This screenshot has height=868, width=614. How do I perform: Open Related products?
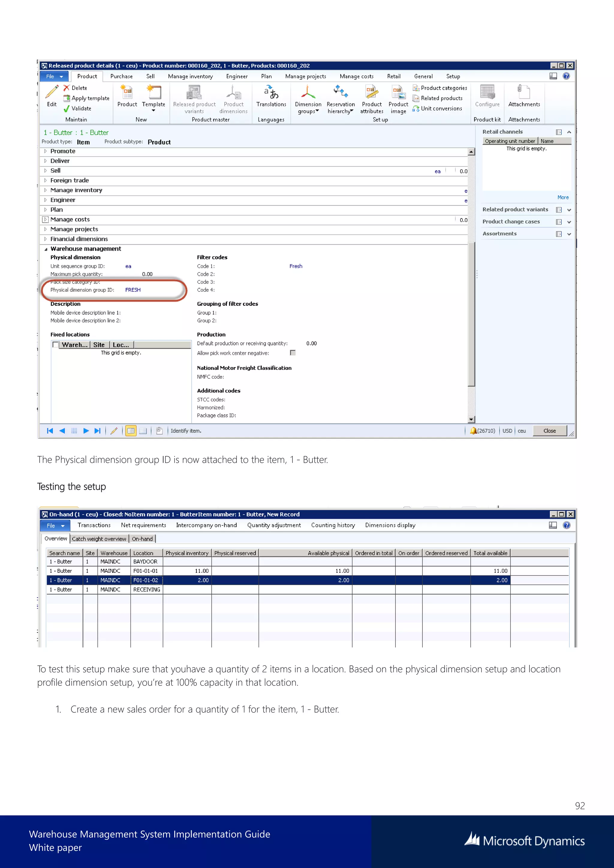(438, 98)
